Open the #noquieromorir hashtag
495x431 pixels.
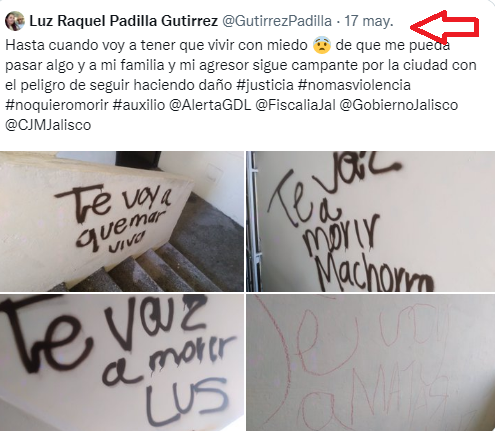57,105
